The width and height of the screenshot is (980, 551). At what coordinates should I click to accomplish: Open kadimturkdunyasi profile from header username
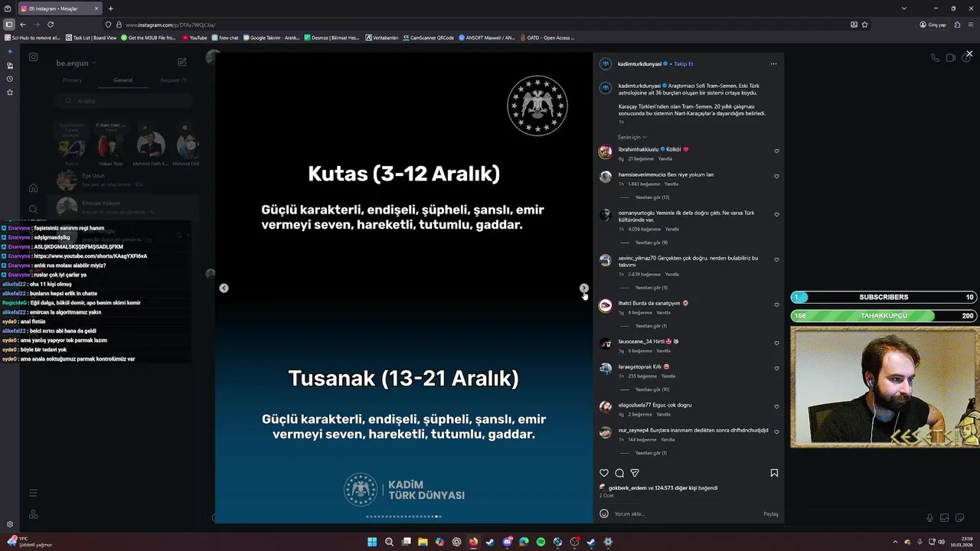(x=639, y=64)
